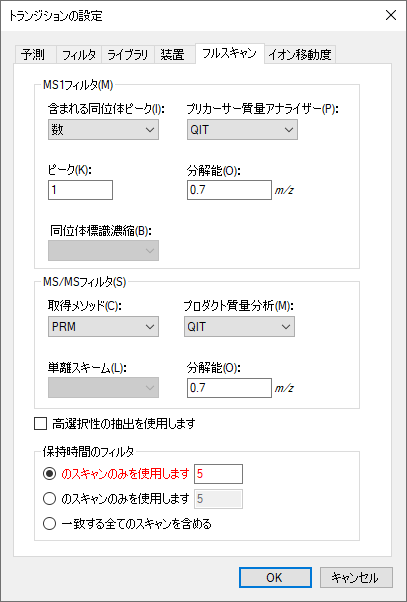Screen dimensions: 407x602
Task: Click the キャンセル button
Action: (x=356, y=577)
